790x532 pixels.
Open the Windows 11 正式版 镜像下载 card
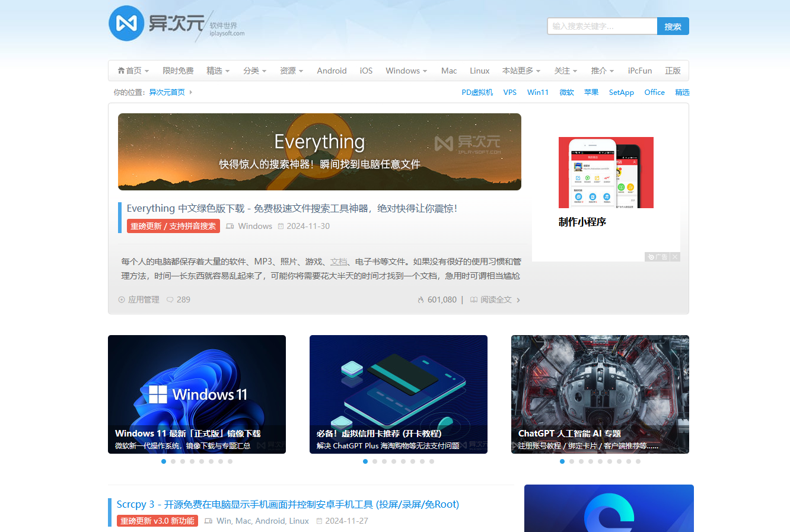tap(197, 394)
